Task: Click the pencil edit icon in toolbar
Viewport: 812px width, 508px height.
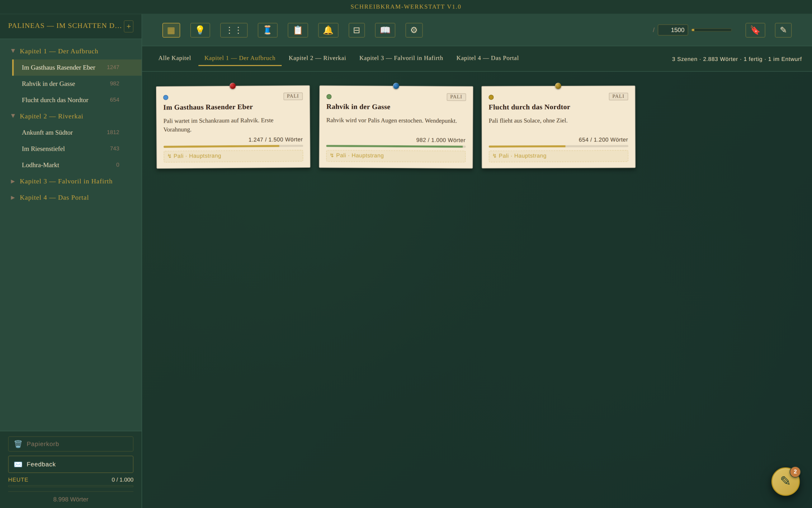Action: click(x=783, y=30)
